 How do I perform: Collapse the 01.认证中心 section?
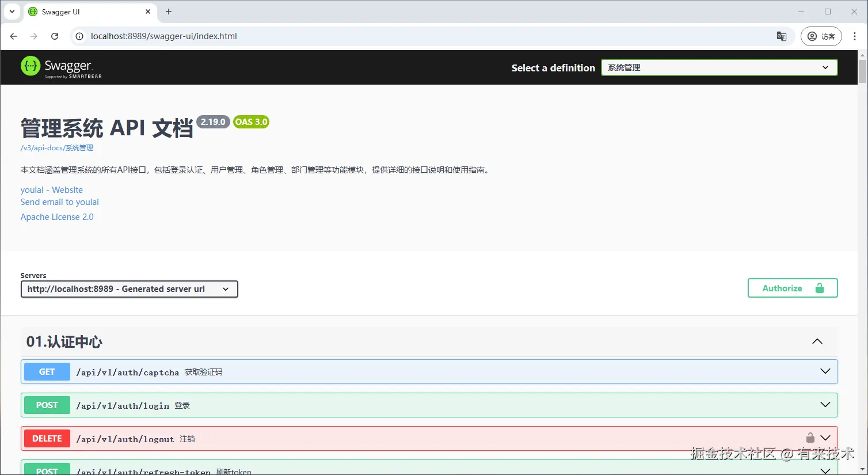coord(817,341)
